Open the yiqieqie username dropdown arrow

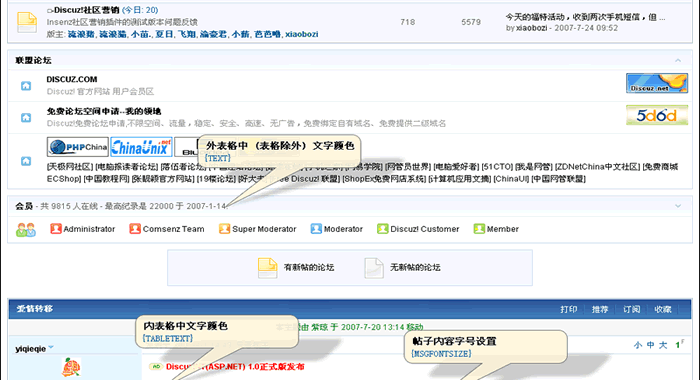(51, 347)
